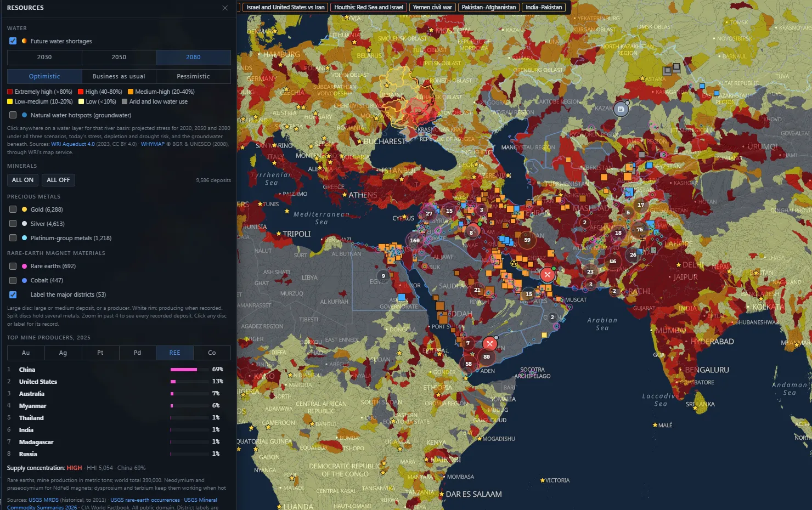Turn all mineral layers off
This screenshot has height=510, width=812.
click(58, 180)
